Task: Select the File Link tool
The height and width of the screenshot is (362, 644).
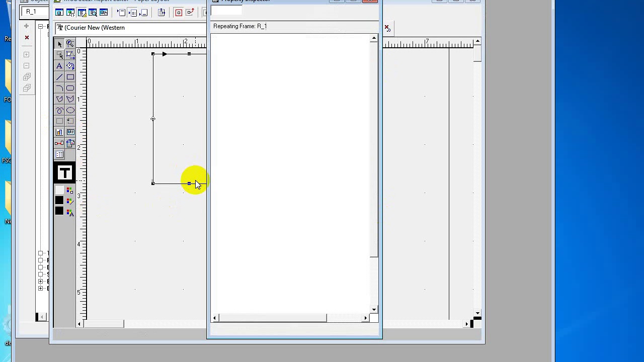Action: pos(70,143)
